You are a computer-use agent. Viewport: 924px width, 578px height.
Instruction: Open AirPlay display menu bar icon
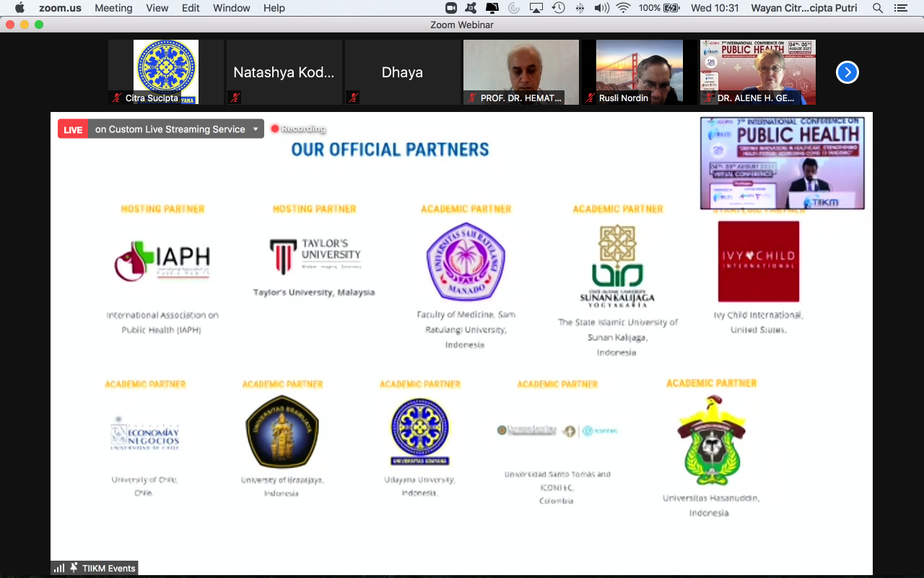tap(536, 8)
